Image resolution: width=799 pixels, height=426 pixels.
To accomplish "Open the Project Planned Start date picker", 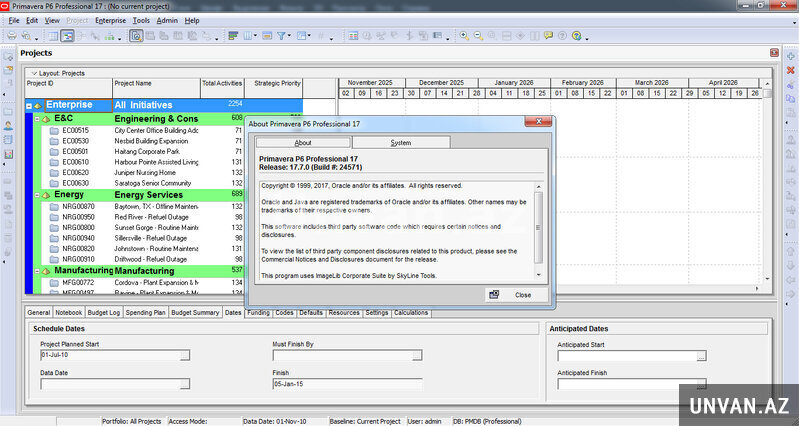I will coord(185,355).
